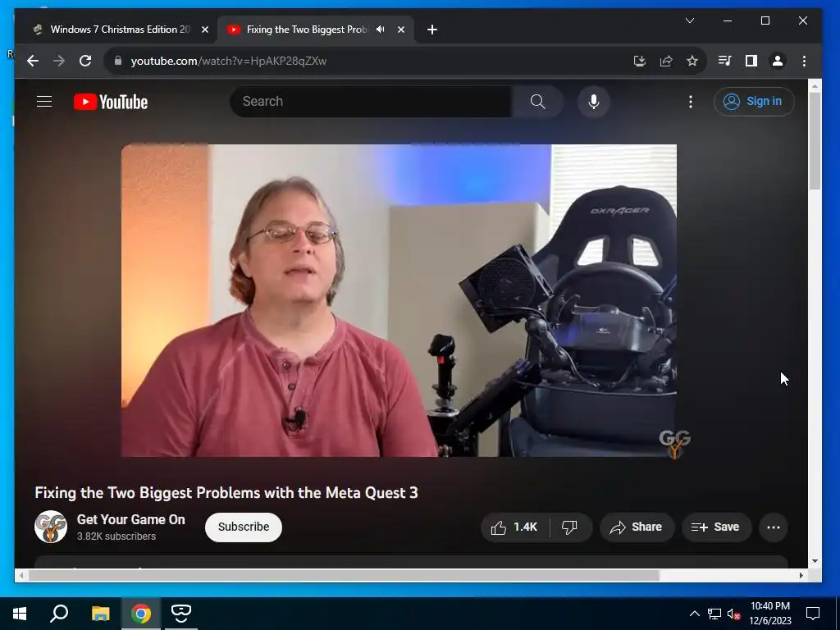Viewport: 840px width, 630px height.
Task: Open Chrome three-dot menu
Action: pos(804,61)
